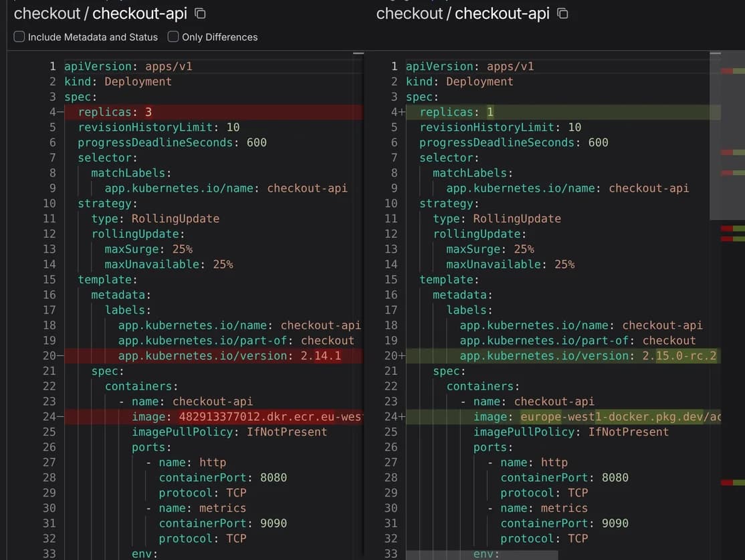Click containerPort: 9090 in the right pane
The height and width of the screenshot is (560, 745).
point(564,523)
